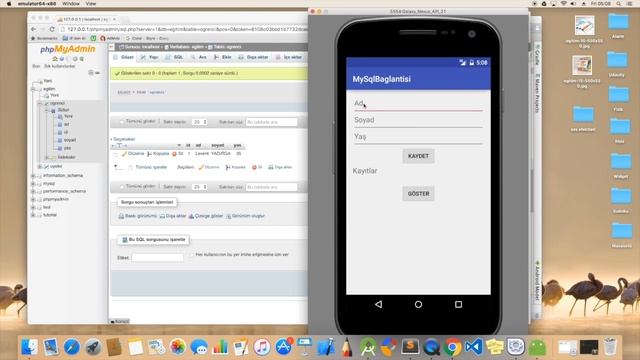Viewport: 640px width, 360px height.
Task: Click the Kopyala icon in Levent row
Action: (149, 154)
